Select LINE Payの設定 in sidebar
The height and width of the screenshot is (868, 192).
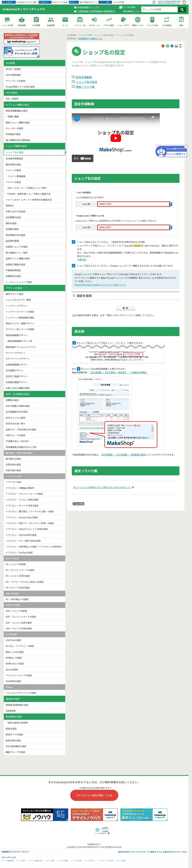click(x=34, y=640)
